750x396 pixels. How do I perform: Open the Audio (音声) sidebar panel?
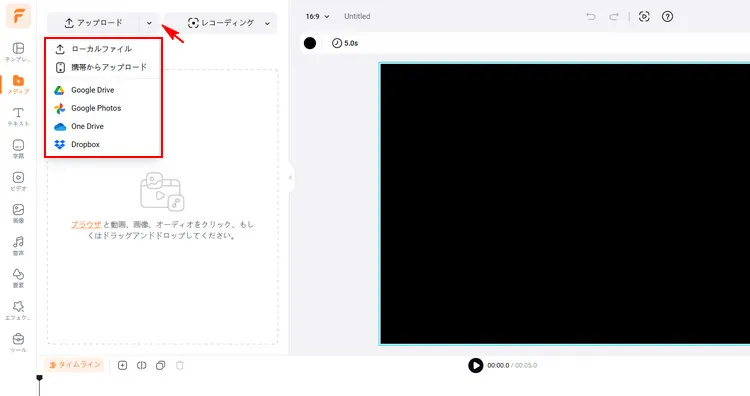pyautogui.click(x=18, y=246)
